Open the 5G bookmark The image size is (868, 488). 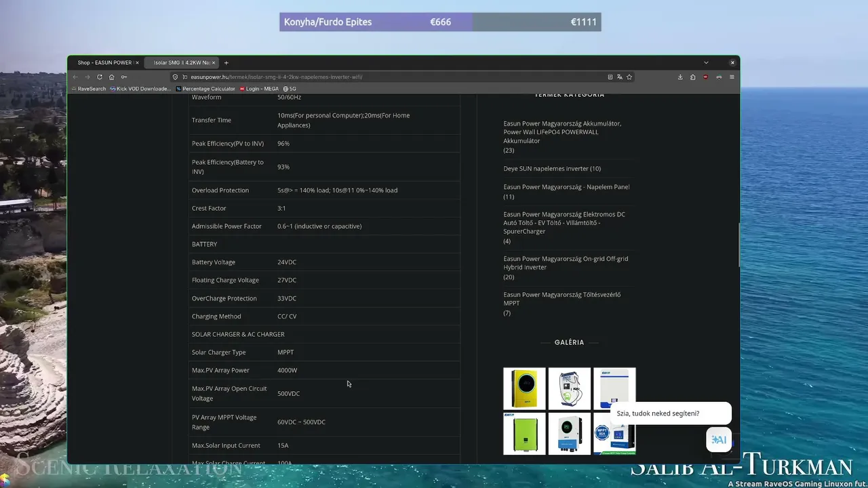290,89
